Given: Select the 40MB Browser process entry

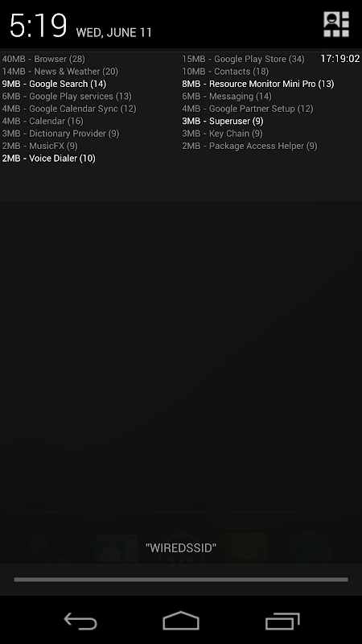Looking at the screenshot, I should click(x=43, y=59).
